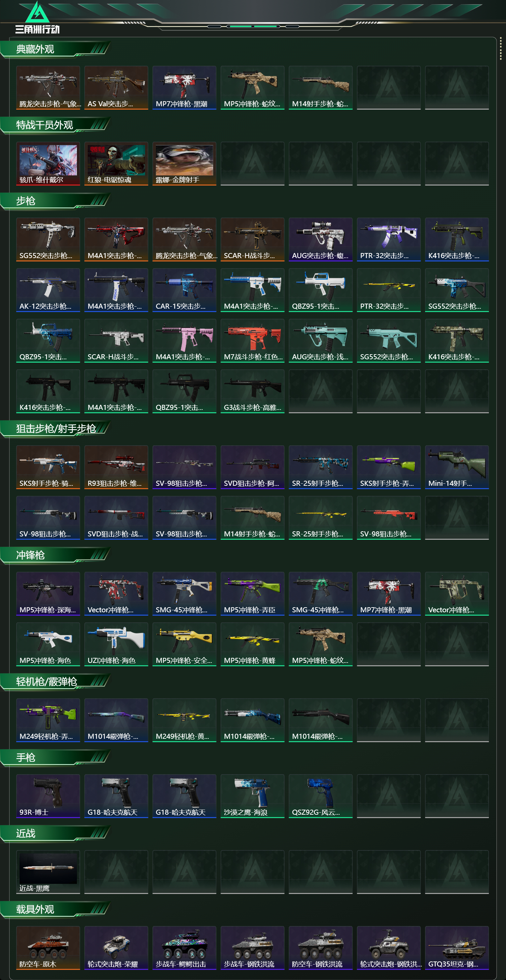
Task: Select the 93R-博士 pistol skin
Action: click(48, 796)
